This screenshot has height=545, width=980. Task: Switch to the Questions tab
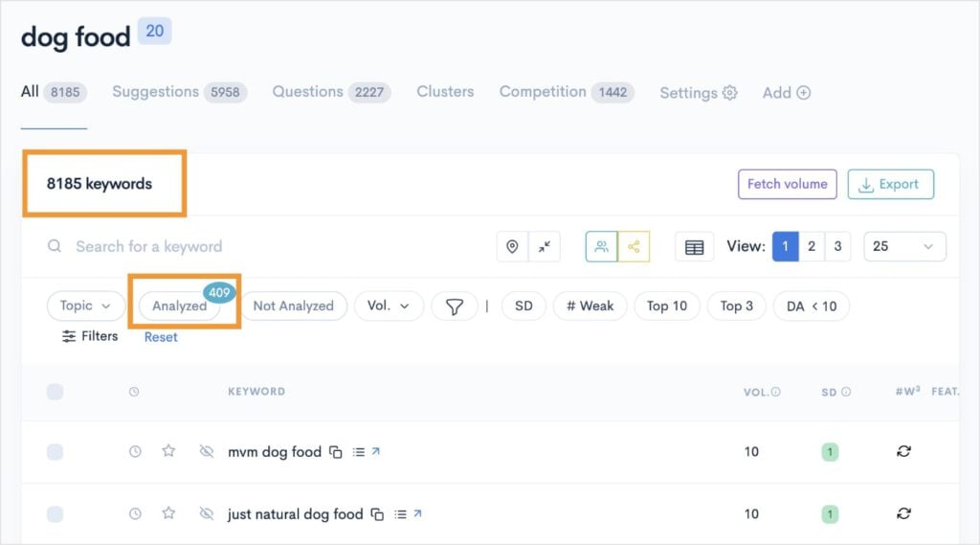[x=332, y=92]
